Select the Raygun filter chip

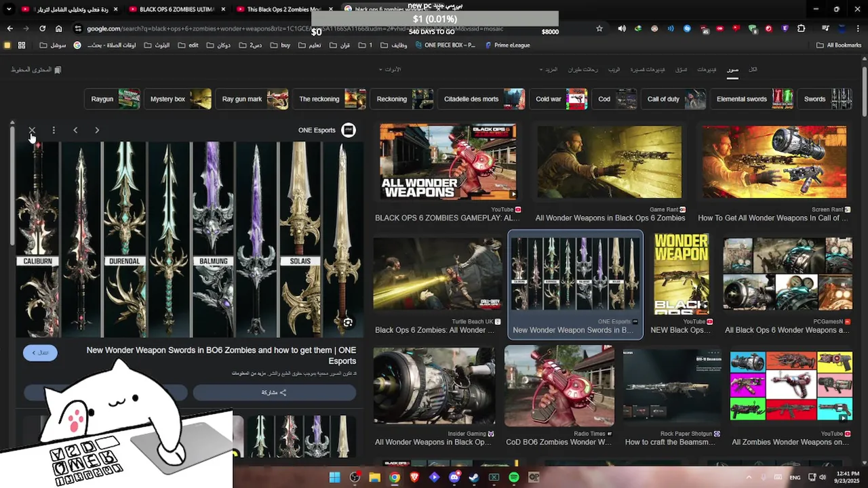(x=112, y=99)
